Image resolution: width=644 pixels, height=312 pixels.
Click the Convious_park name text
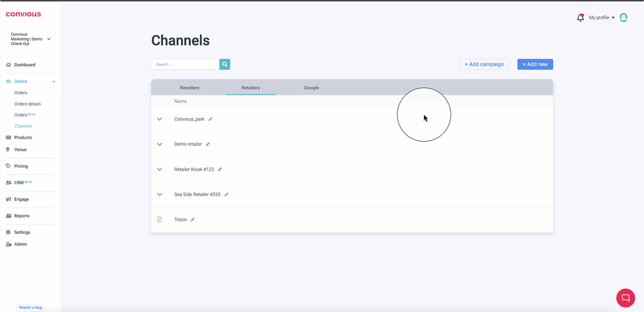(x=189, y=119)
